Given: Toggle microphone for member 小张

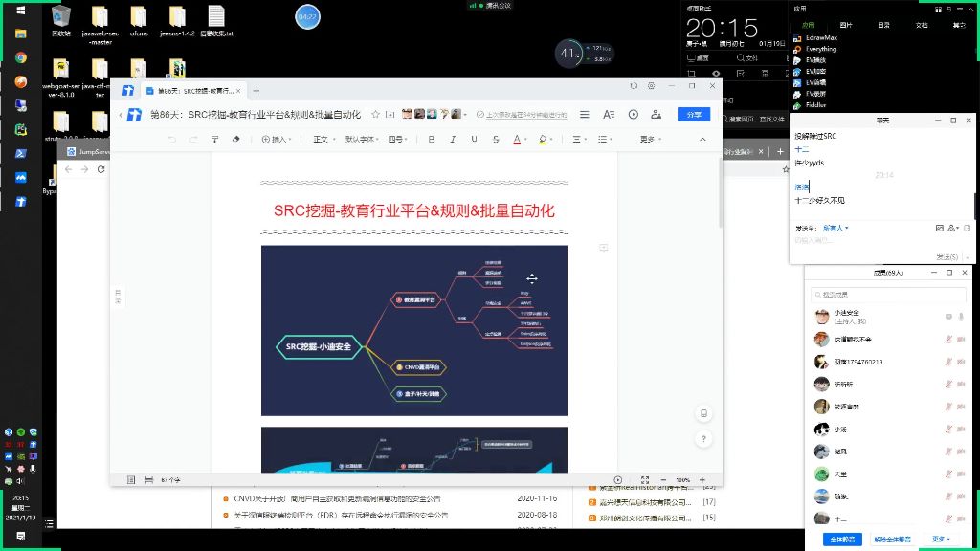Looking at the screenshot, I should [948, 430].
